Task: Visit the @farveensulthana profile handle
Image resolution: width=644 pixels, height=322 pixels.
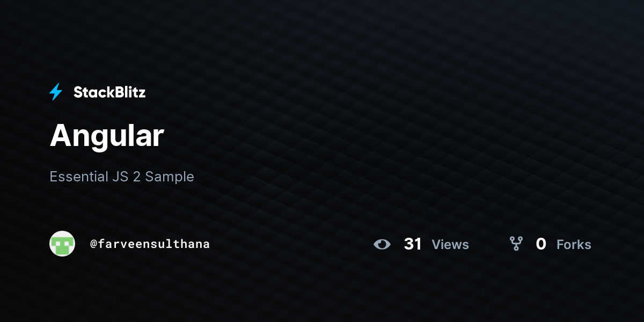Action: tap(150, 244)
